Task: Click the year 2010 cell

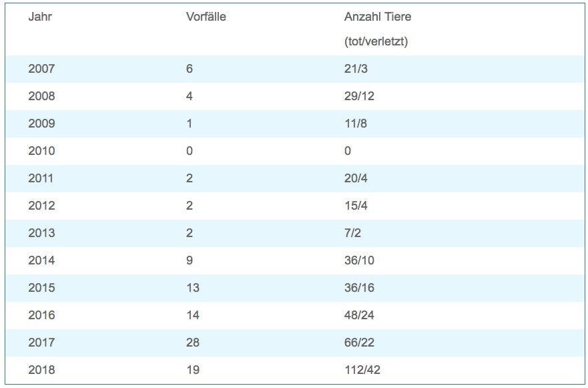Action: click(41, 151)
